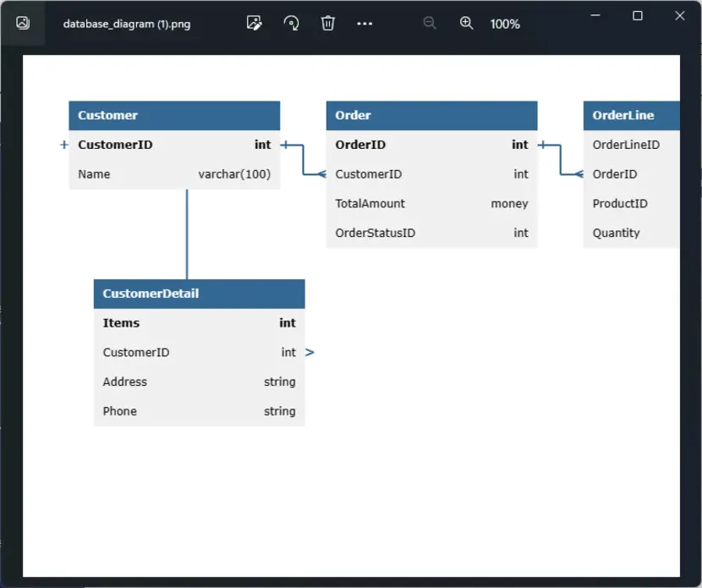
Task: Click the Address row in CustomerDetail
Action: point(200,382)
